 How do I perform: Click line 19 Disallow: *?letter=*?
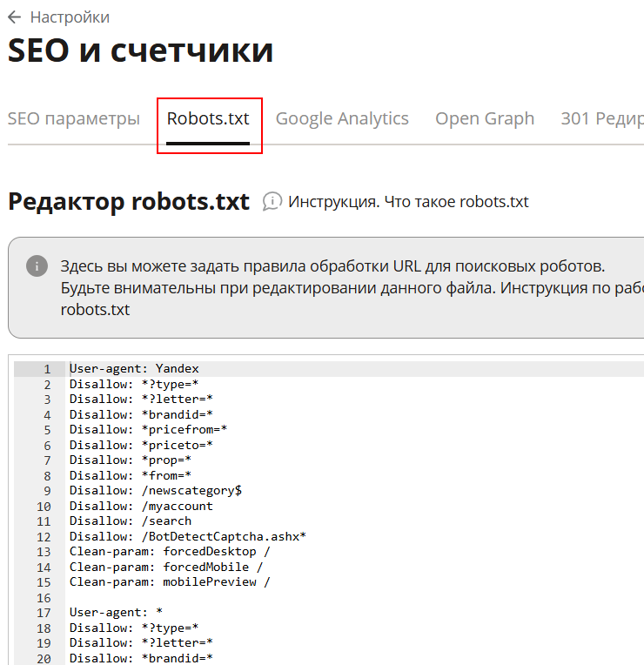point(141,643)
